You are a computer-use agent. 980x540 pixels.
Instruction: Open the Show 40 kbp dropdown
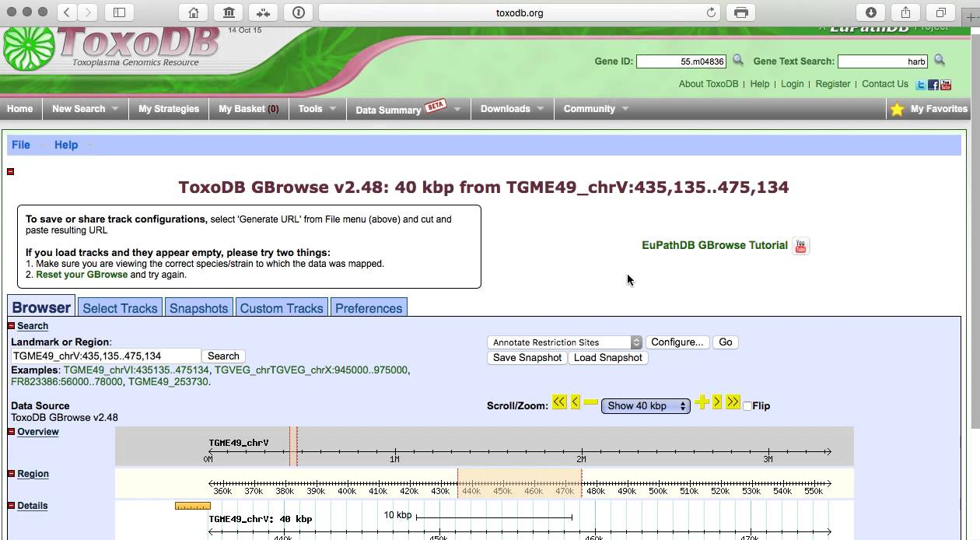pyautogui.click(x=646, y=406)
